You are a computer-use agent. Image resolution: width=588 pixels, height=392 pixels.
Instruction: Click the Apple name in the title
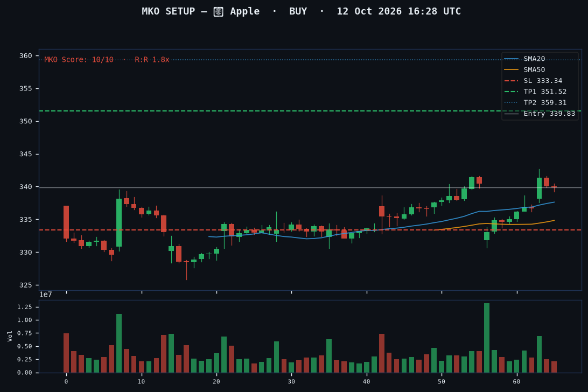(x=244, y=12)
